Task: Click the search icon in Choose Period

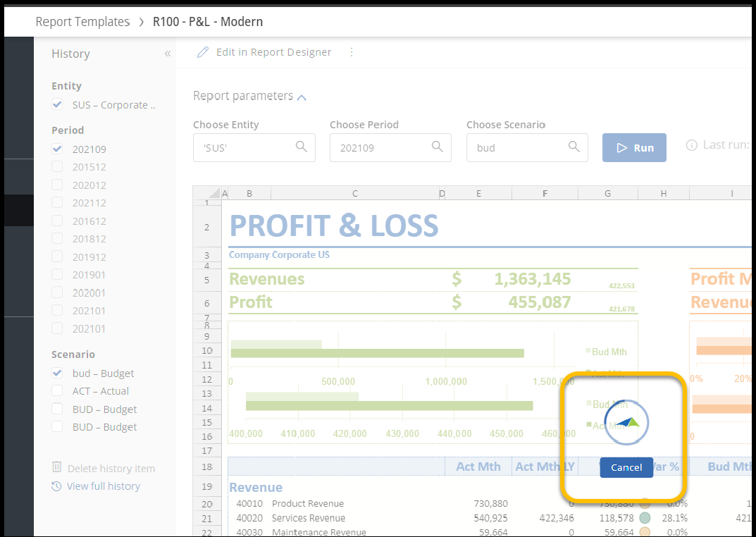Action: [437, 147]
